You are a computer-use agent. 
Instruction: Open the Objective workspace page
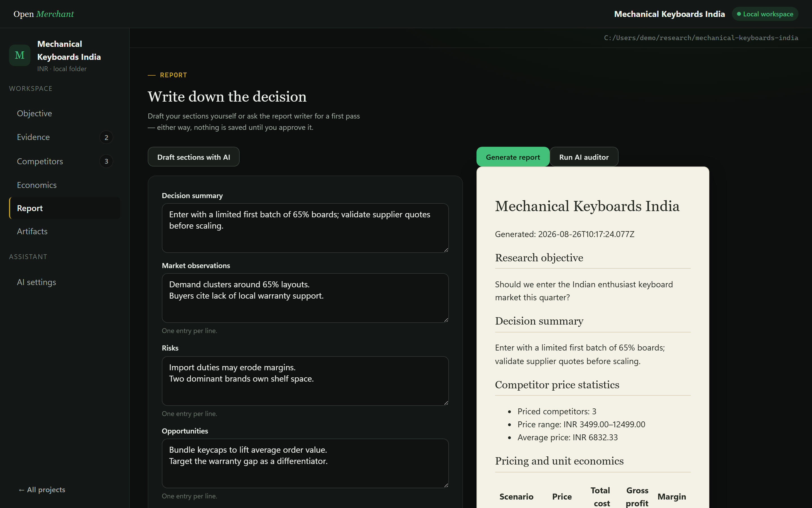coord(64,113)
